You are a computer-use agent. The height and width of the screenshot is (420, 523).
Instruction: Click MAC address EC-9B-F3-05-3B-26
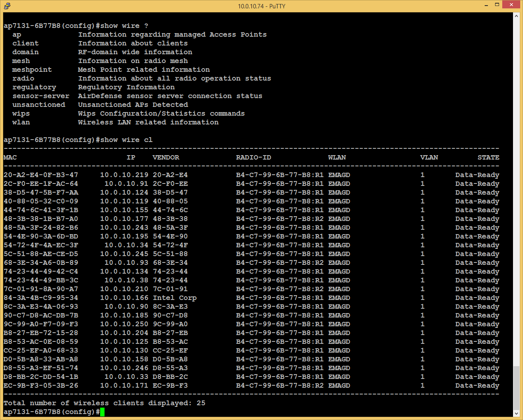41,386
